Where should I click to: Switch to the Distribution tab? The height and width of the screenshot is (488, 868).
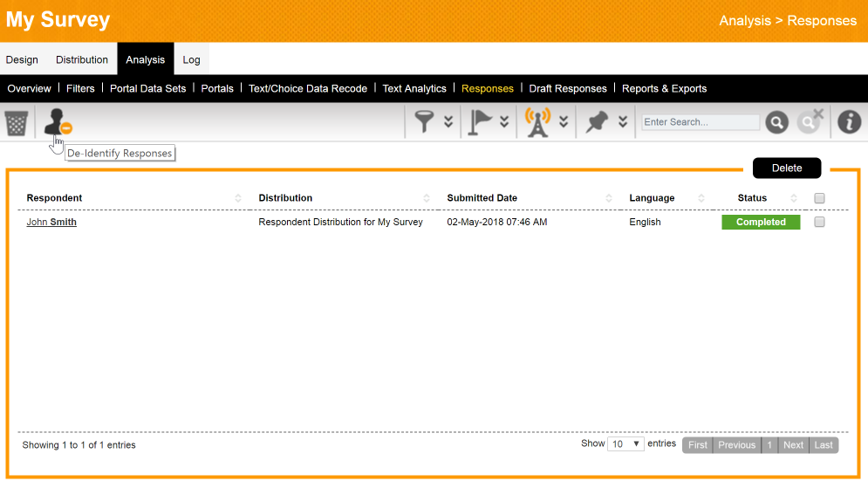pos(82,59)
